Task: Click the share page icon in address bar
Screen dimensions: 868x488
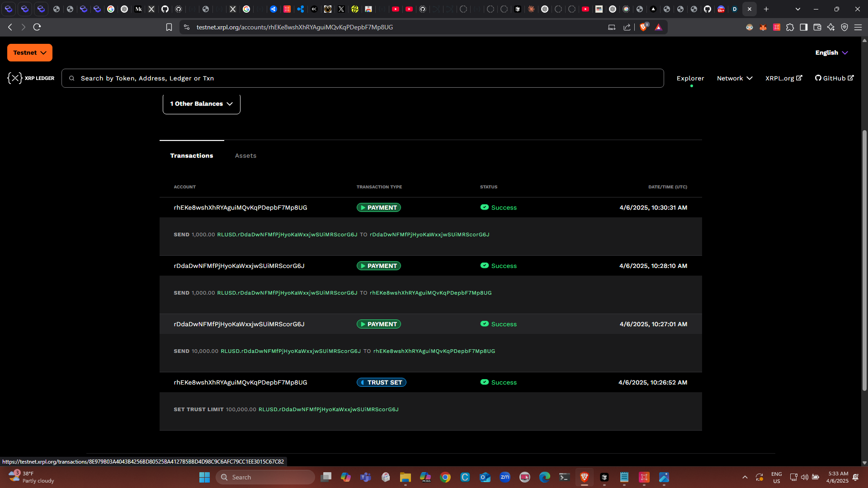Action: coord(627,27)
